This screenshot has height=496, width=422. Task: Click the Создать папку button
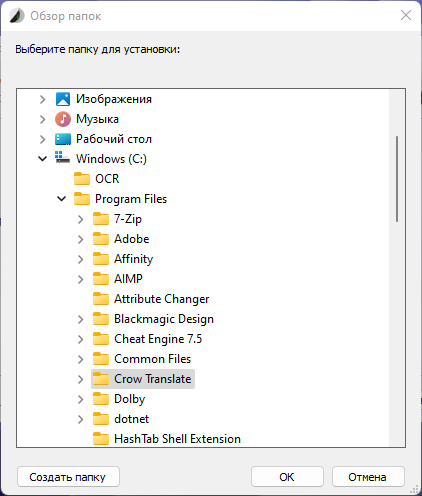[68, 477]
